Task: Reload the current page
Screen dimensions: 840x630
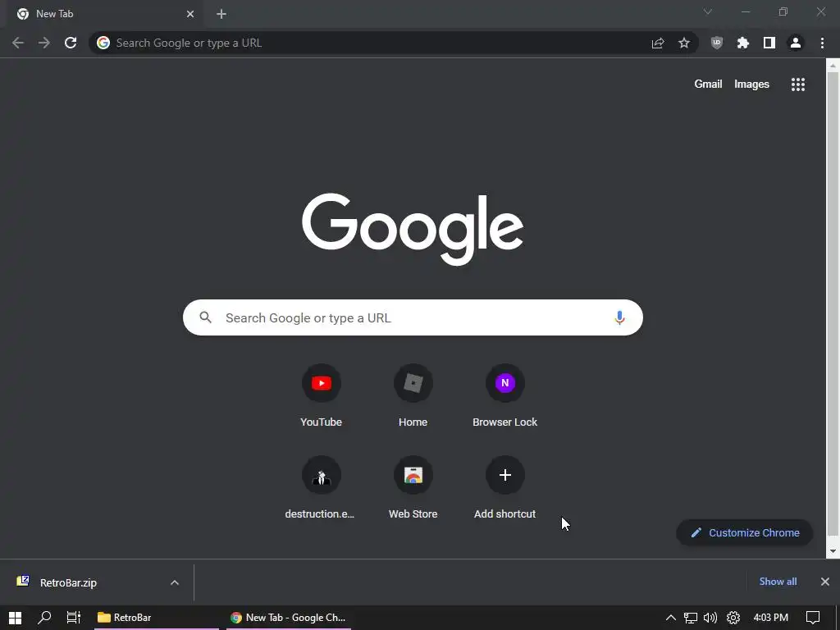Action: click(71, 43)
